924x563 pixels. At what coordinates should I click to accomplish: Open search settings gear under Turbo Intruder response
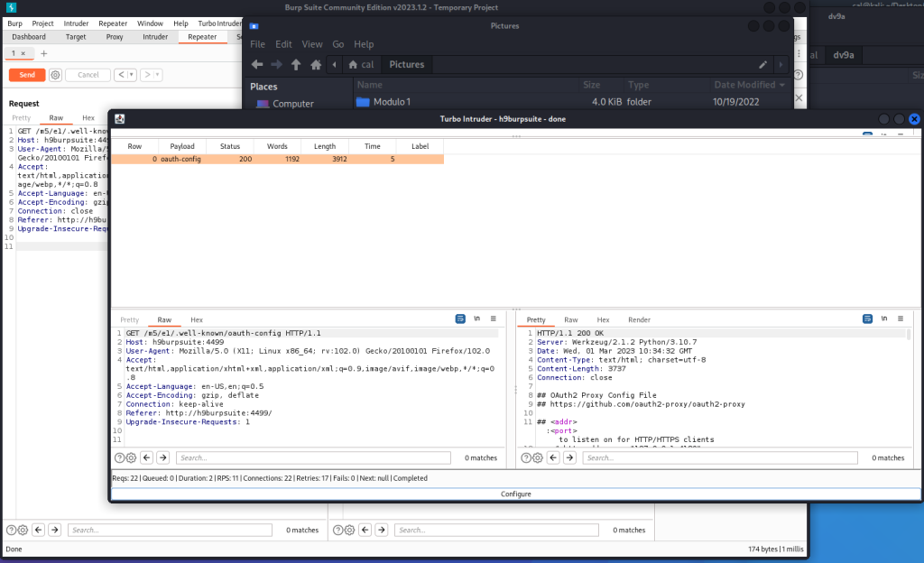(538, 457)
